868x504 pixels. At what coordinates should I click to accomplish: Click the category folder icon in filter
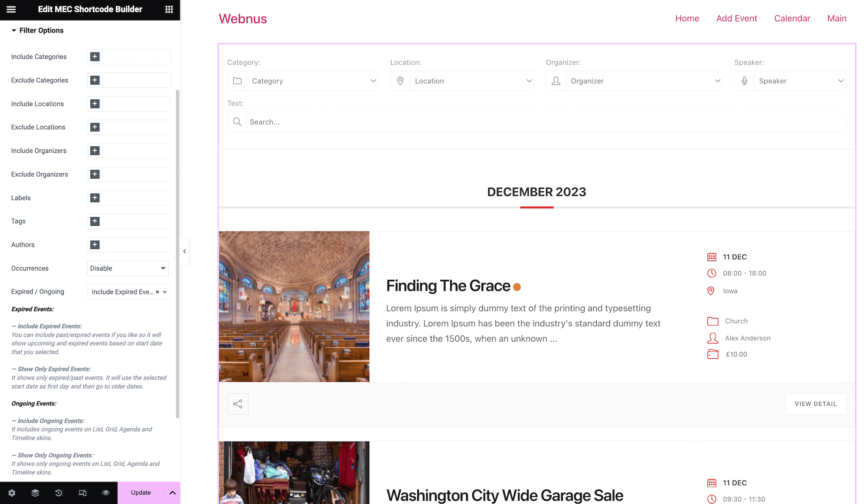(x=237, y=81)
